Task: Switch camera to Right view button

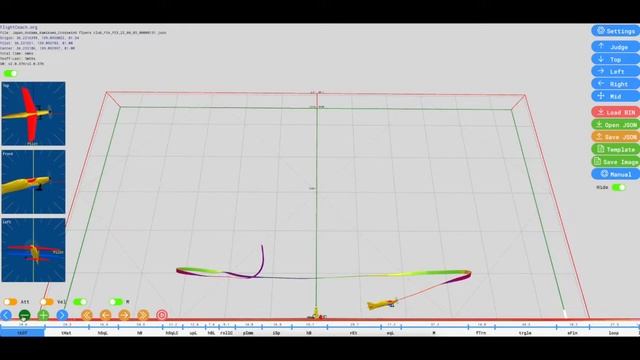Action: (x=616, y=84)
